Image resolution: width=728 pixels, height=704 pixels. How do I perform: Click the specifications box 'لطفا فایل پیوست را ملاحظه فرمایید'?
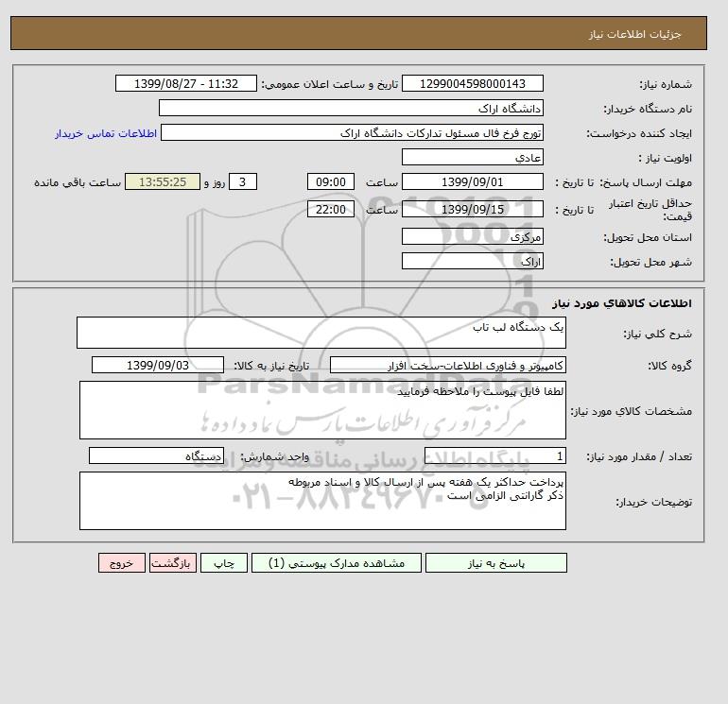point(322,410)
